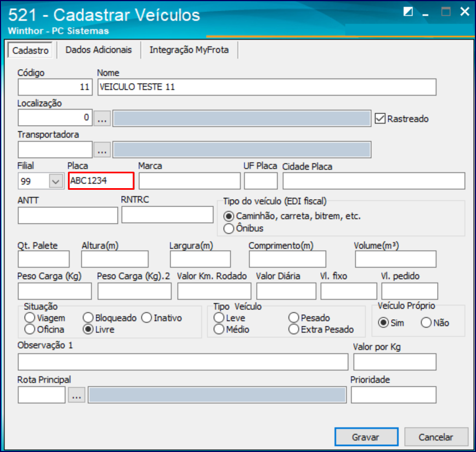Open the Rota Principal lookup ellipsis button

click(x=77, y=394)
